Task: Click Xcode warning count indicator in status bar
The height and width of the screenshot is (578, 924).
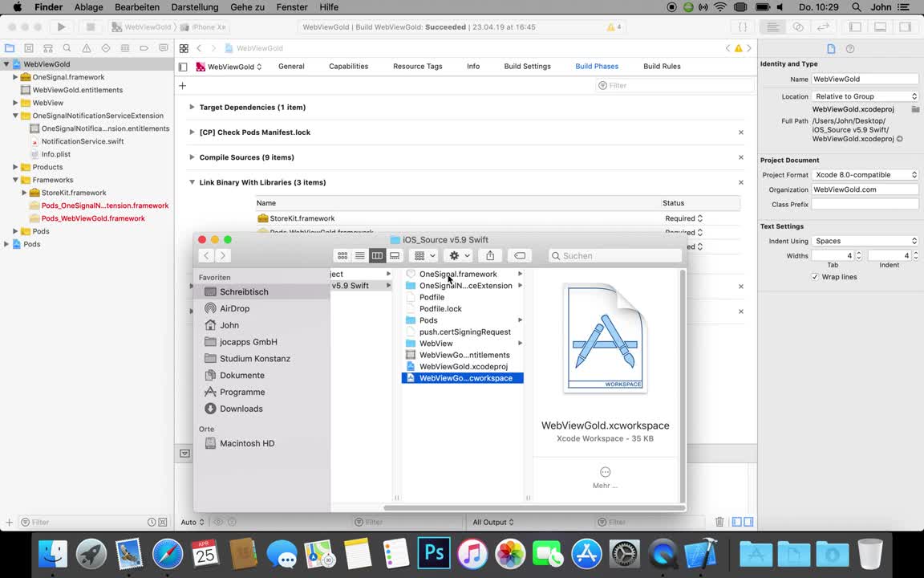Action: 614,27
